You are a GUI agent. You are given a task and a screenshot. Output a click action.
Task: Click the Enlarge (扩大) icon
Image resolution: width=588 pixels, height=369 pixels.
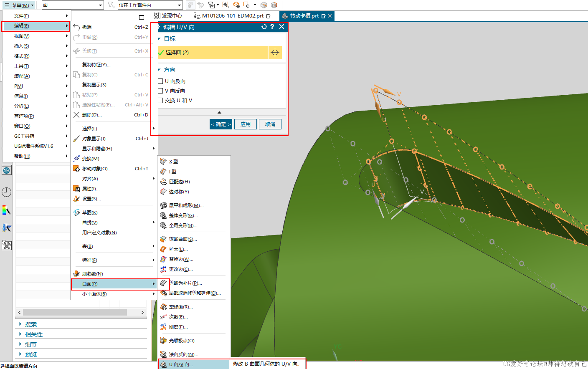(163, 249)
